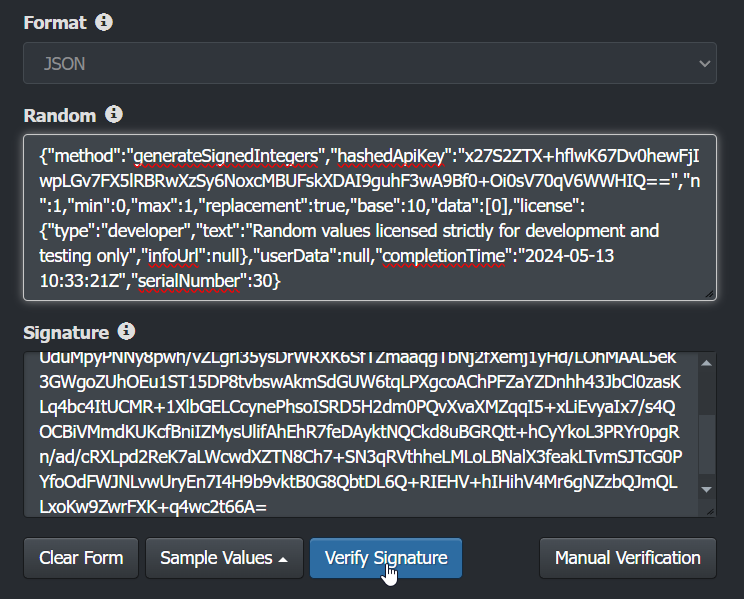
Task: Click the Clear Form button
Action: [x=81, y=558]
